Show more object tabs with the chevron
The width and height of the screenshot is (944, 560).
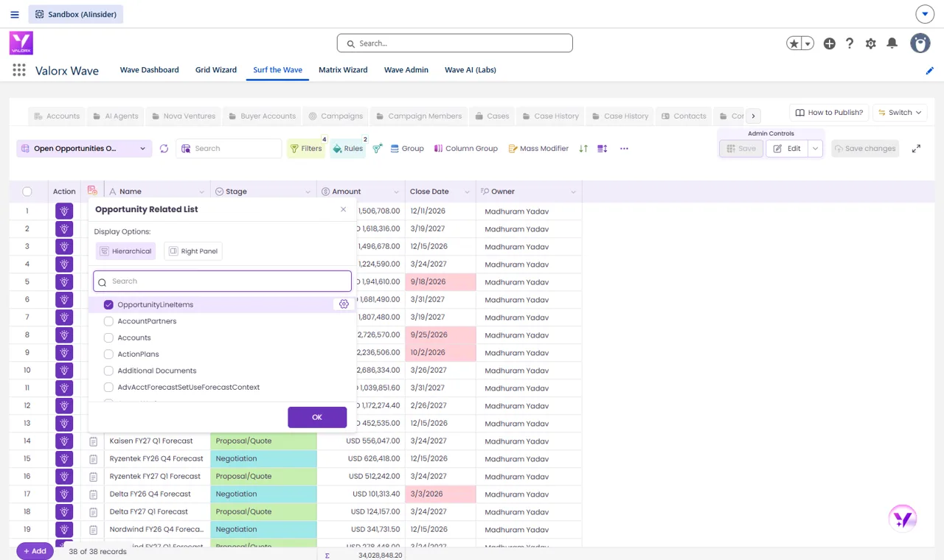click(x=753, y=116)
